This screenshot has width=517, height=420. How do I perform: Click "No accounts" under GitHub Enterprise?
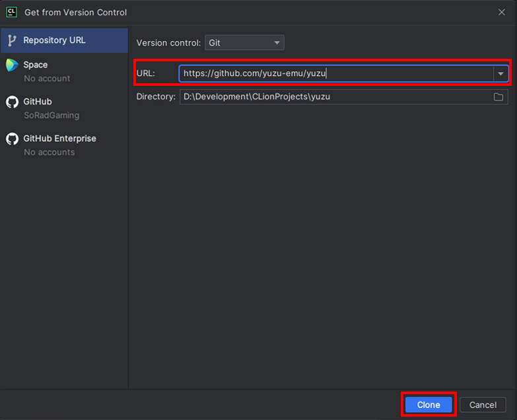[x=50, y=153]
